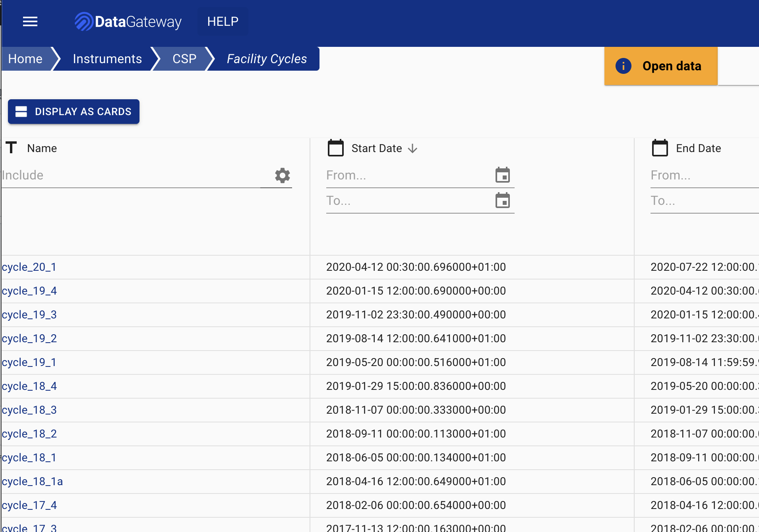Screen dimensions: 759x532
Task: Click the Start Date From text field
Action: (397, 175)
